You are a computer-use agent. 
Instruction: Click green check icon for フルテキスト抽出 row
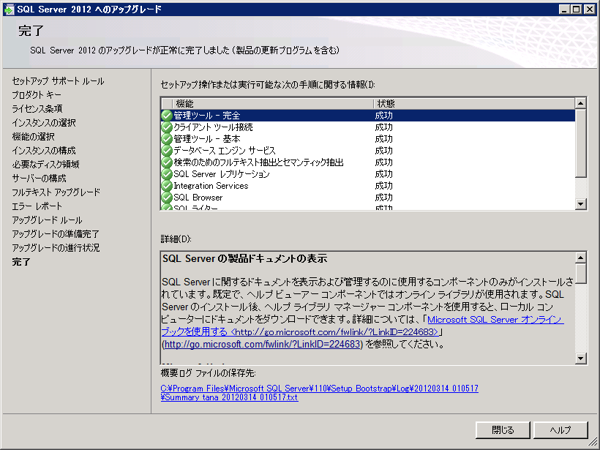(166, 163)
